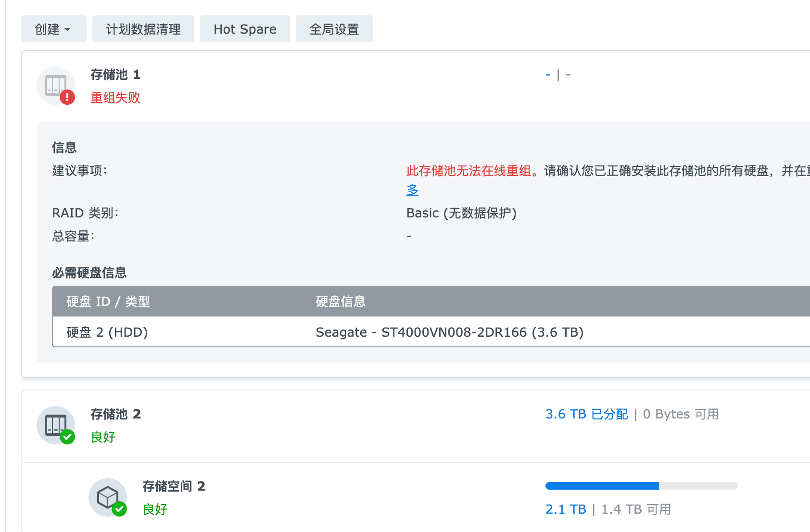Click the 2.1 TB used volume text

(566, 509)
